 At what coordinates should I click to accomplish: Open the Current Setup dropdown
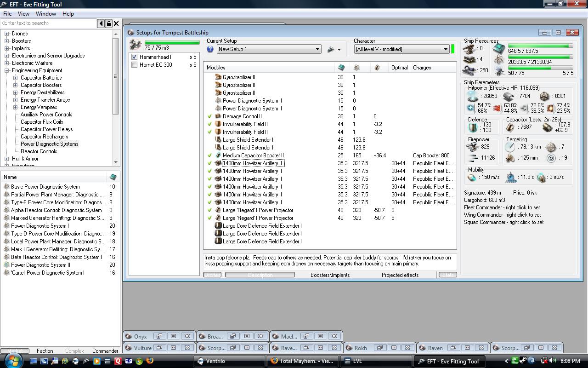click(x=317, y=49)
